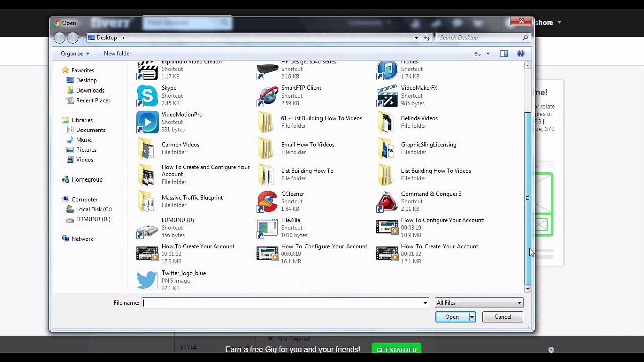
Task: Select Homegroup in the navigation pane
Action: coord(87,179)
